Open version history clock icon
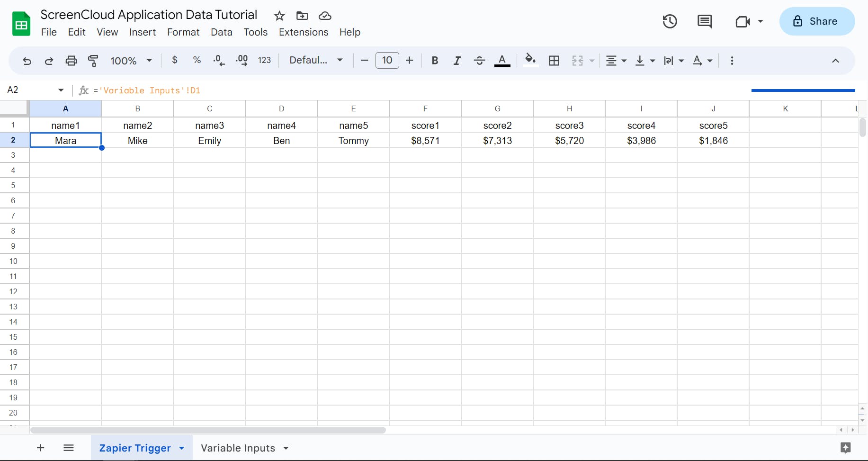The width and height of the screenshot is (868, 461). (x=670, y=21)
